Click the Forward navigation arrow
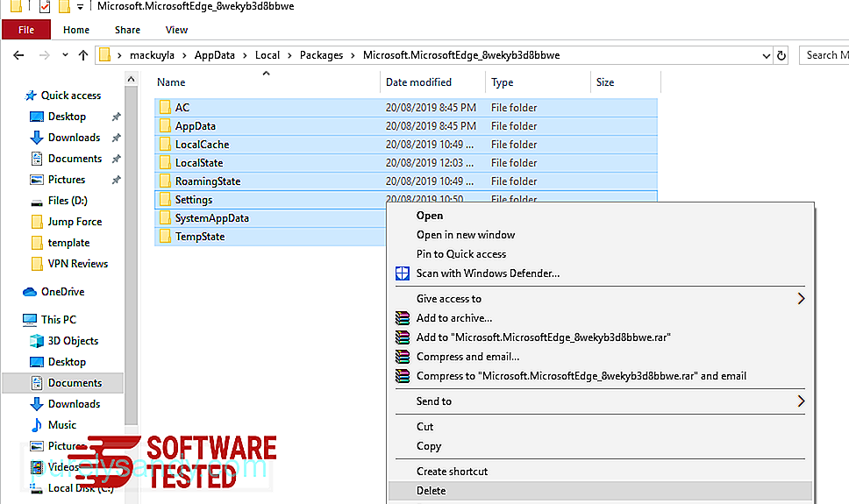 click(45, 55)
